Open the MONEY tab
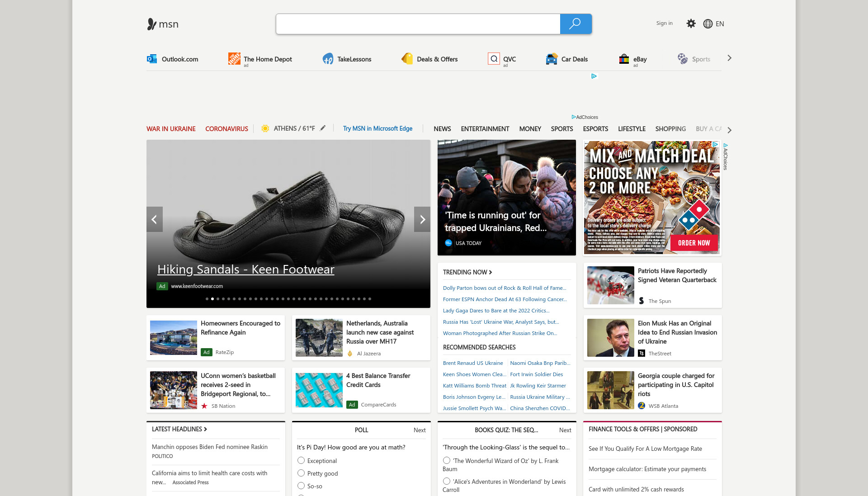Screen dimensions: 868x496 pos(530,129)
